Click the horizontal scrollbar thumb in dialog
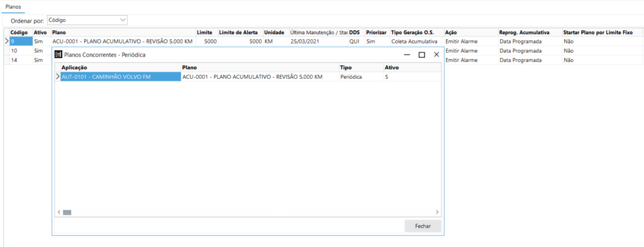Image resolution: width=644 pixels, height=247 pixels. coord(67,212)
